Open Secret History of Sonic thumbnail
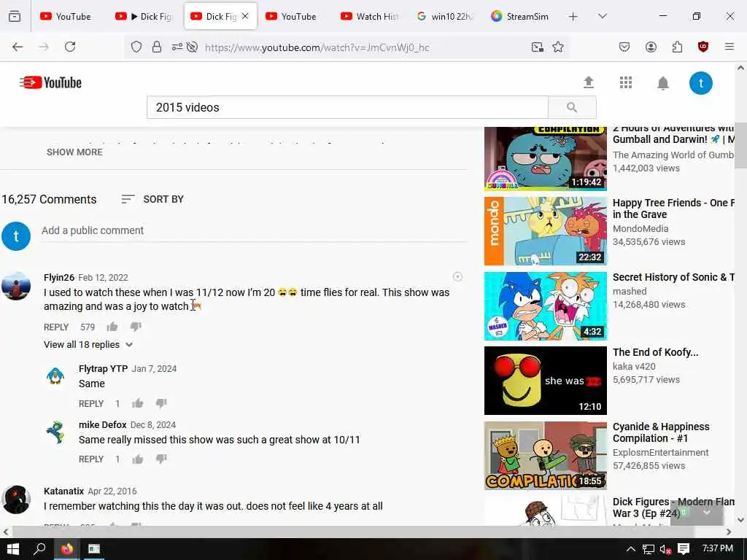Screen dimensions: 747x560 (546, 306)
